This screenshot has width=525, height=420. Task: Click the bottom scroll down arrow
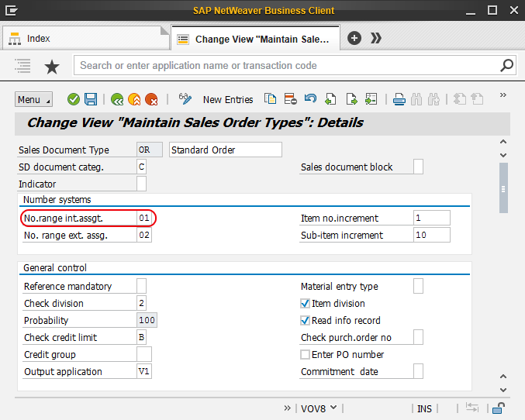pyautogui.click(x=503, y=390)
